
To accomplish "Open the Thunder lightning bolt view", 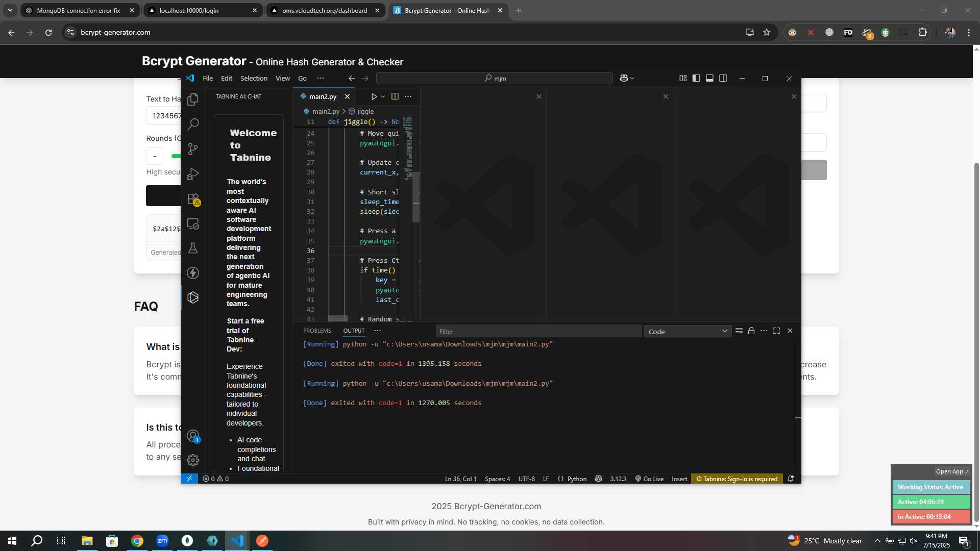I will 193,273.
